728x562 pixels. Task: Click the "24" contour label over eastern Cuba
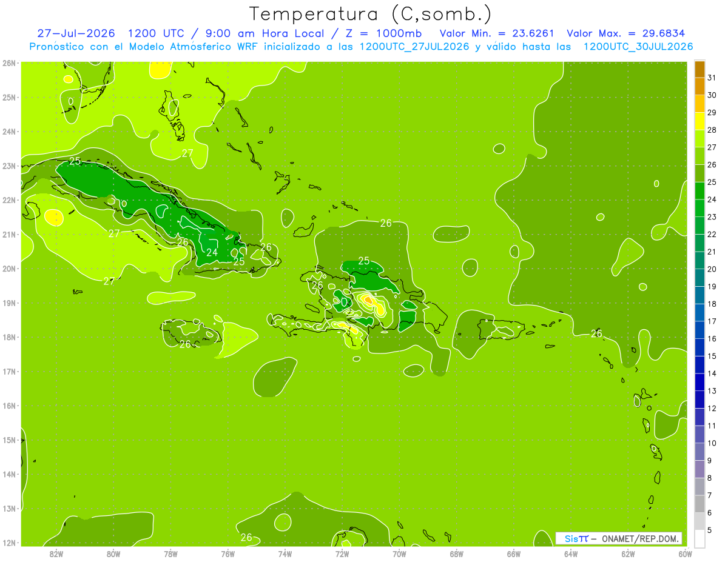212,252
